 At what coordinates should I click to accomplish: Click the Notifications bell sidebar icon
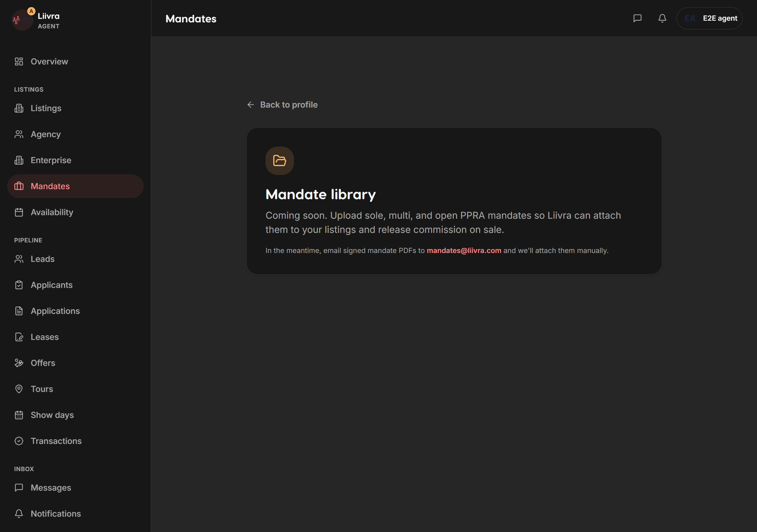[19, 514]
